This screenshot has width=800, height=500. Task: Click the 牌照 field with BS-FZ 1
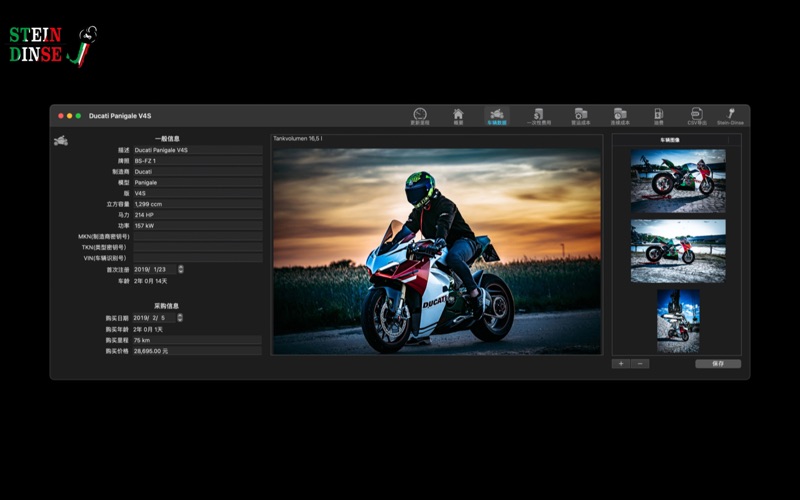tap(197, 161)
